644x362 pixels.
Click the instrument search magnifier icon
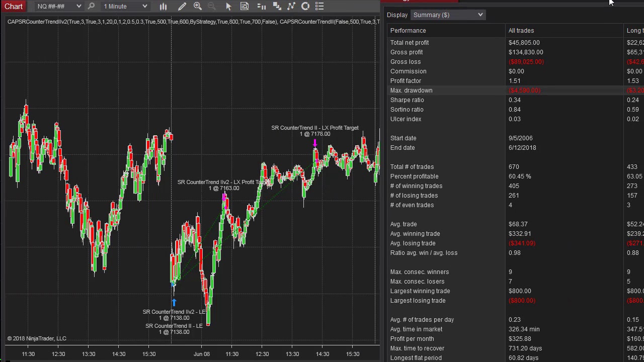(x=91, y=6)
